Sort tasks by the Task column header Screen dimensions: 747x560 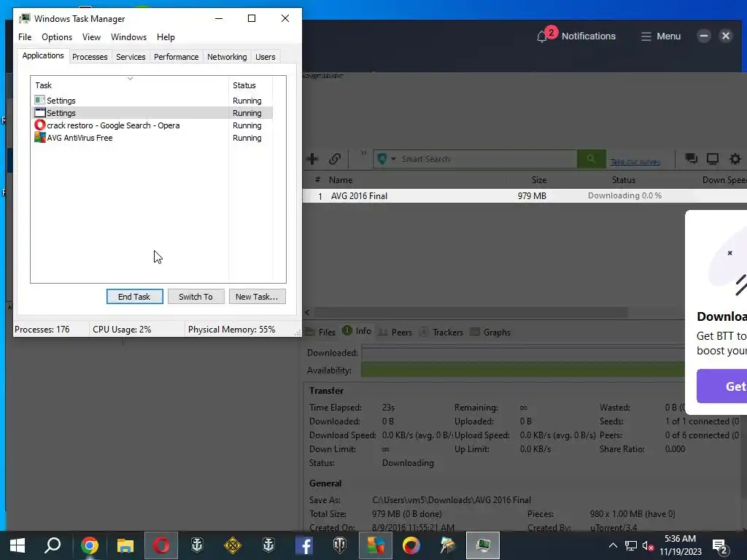point(130,85)
